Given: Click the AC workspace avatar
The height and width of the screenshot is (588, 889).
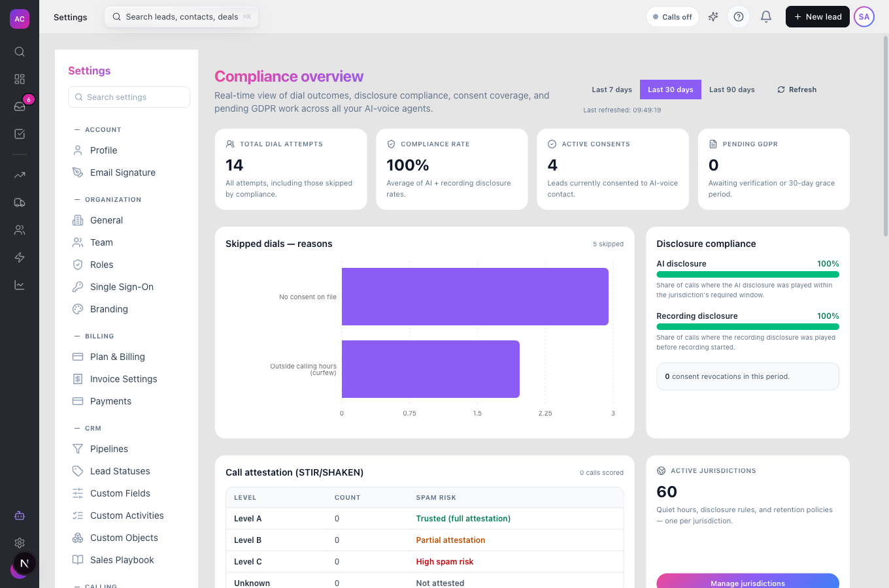Looking at the screenshot, I should (x=20, y=19).
